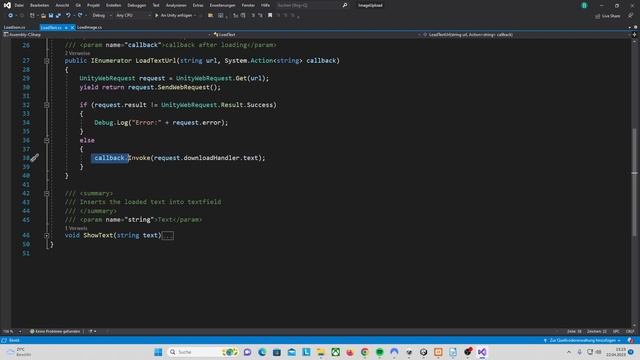The image size is (640, 360).
Task: Click the taskbar Suche search box
Action: pos(203,352)
